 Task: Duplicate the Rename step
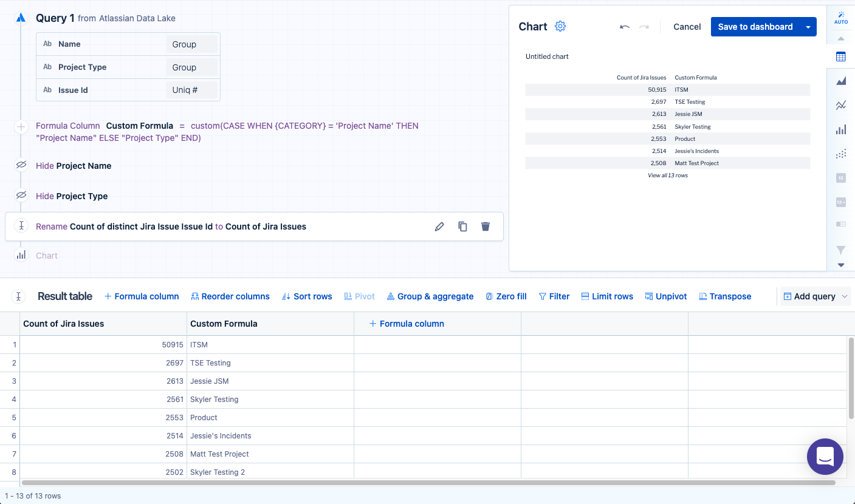coord(462,226)
